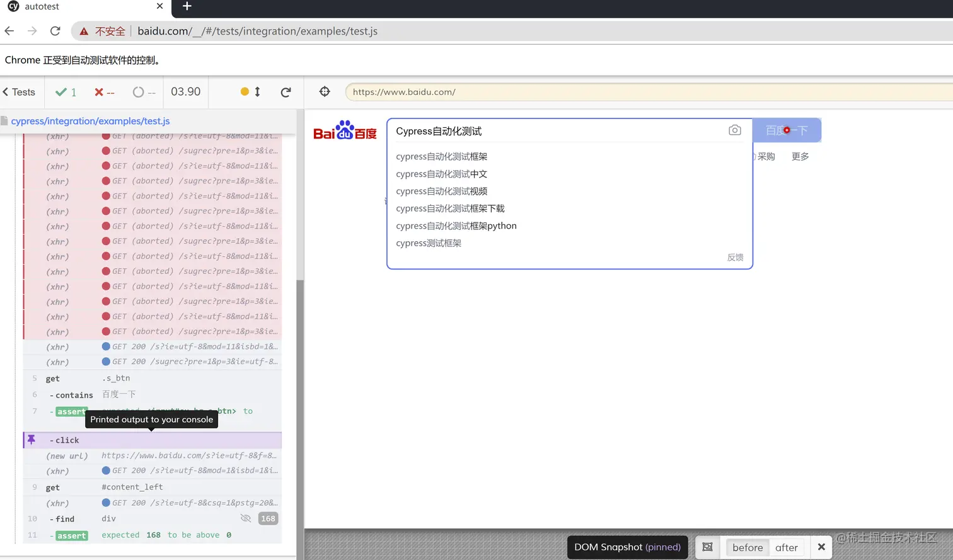
Task: Click the Baidu logo
Action: 345,130
